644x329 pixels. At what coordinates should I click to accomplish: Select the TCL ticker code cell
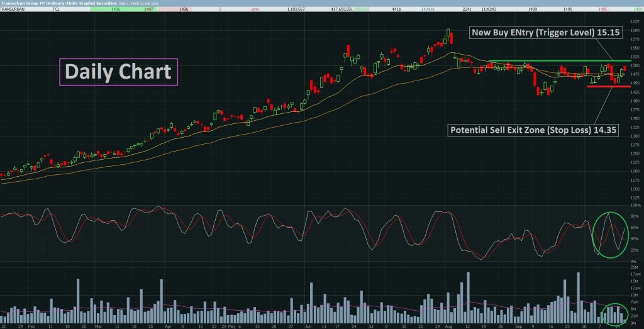coord(55,8)
